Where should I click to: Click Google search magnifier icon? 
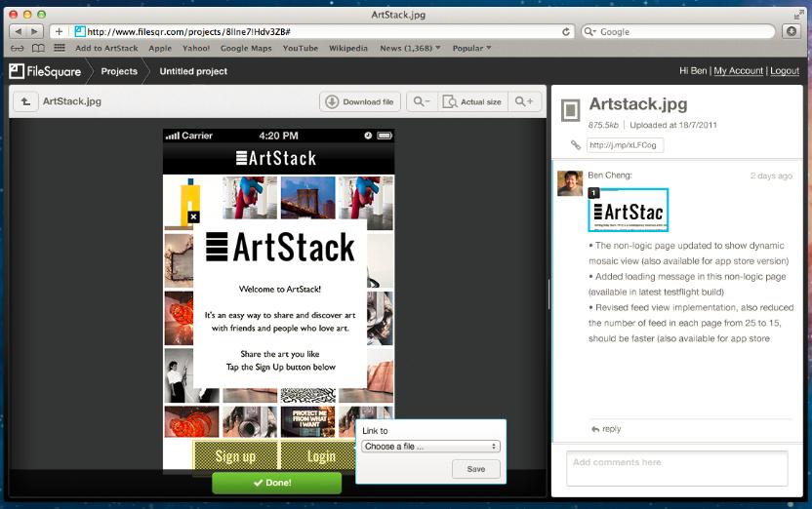pos(589,31)
